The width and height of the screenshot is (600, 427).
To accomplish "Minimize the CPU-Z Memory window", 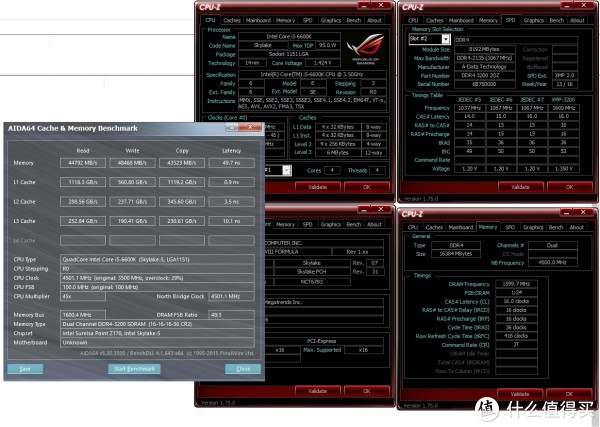I will tap(566, 212).
